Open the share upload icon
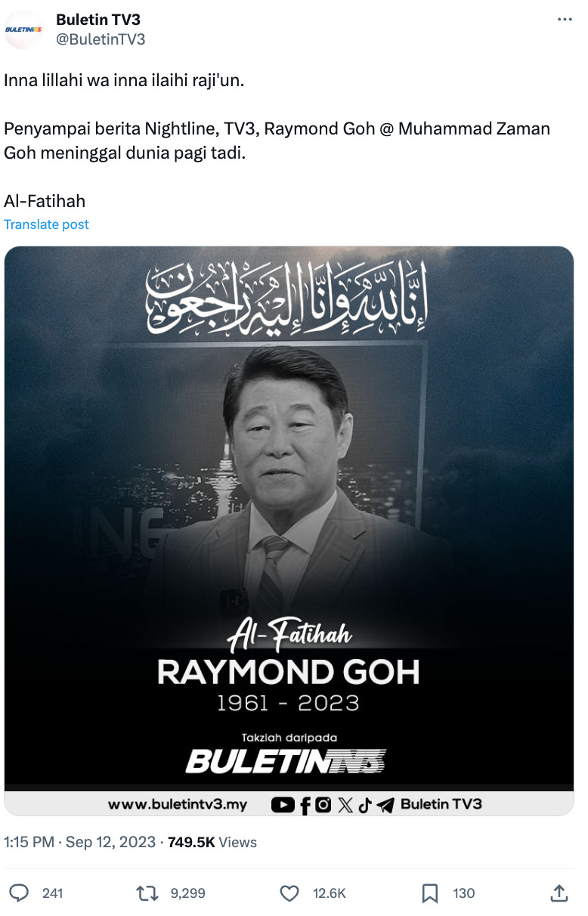588x916 pixels. pos(559,893)
